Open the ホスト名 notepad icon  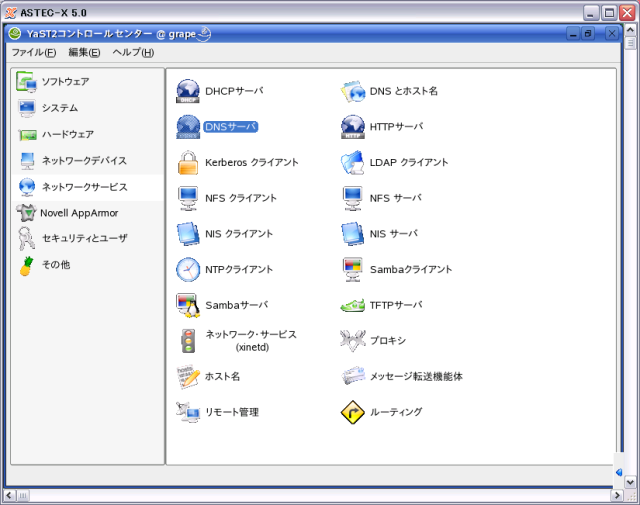[x=188, y=376]
